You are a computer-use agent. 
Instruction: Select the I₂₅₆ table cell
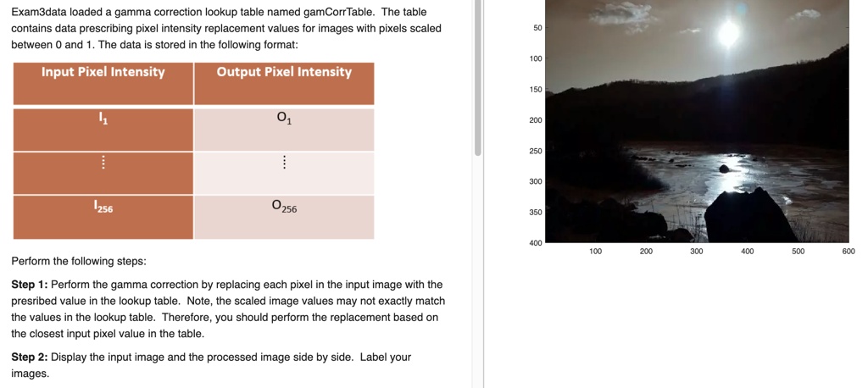coord(103,208)
